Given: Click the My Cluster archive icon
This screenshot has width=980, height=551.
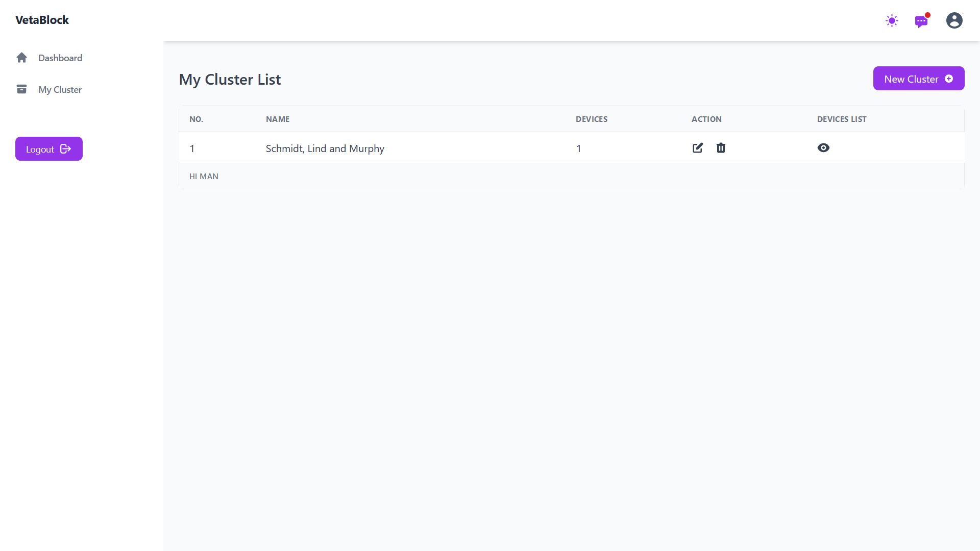Looking at the screenshot, I should tap(21, 89).
